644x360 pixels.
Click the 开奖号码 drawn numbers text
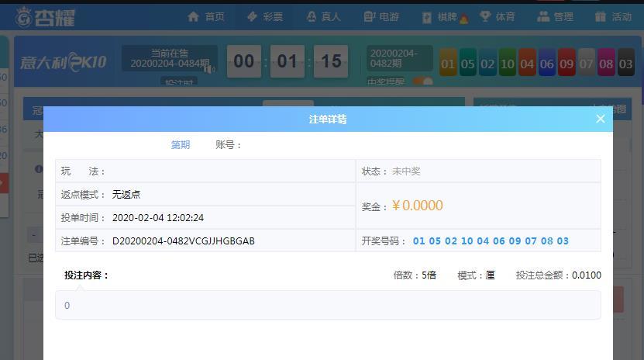(x=491, y=241)
